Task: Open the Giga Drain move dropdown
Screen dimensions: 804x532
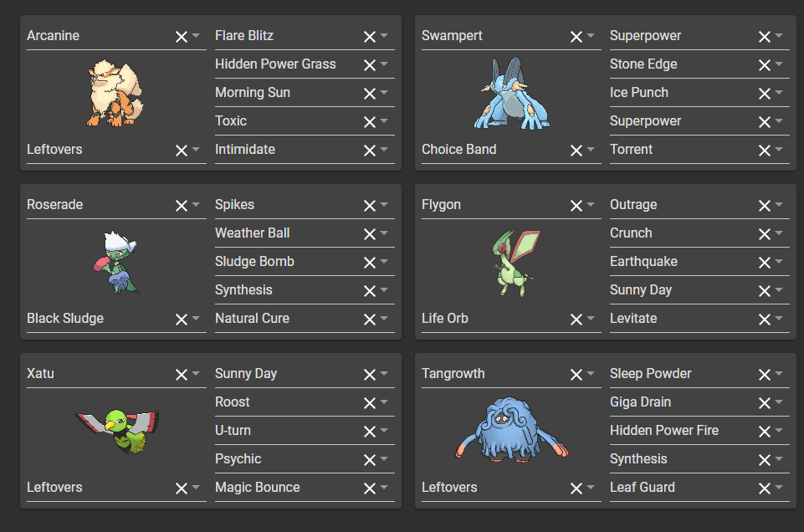Action: point(778,402)
